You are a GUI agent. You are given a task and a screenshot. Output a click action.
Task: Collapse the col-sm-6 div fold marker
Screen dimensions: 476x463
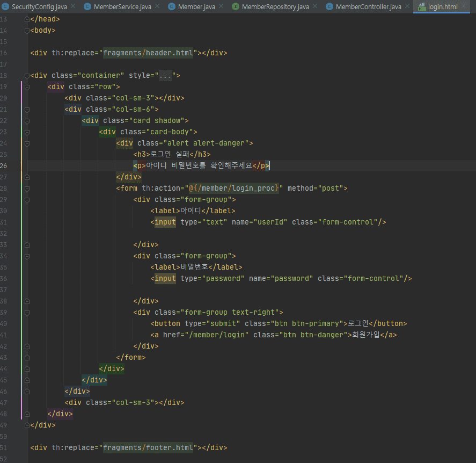pos(27,110)
